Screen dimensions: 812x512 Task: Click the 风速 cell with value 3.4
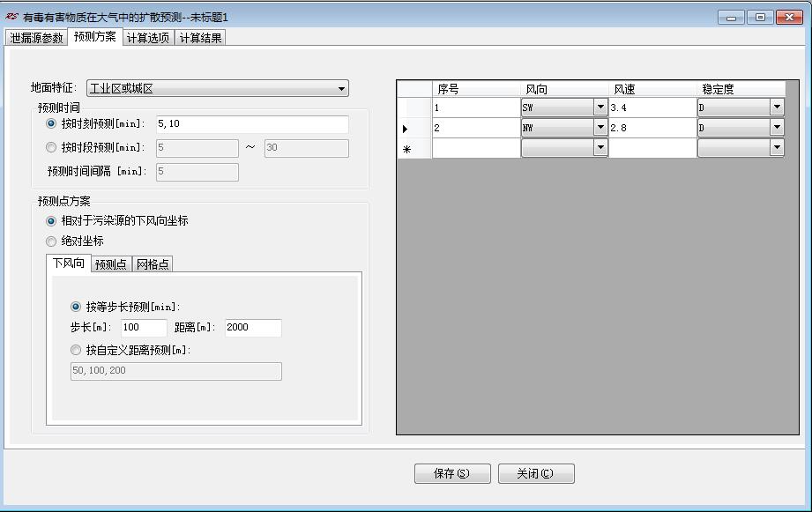point(652,108)
